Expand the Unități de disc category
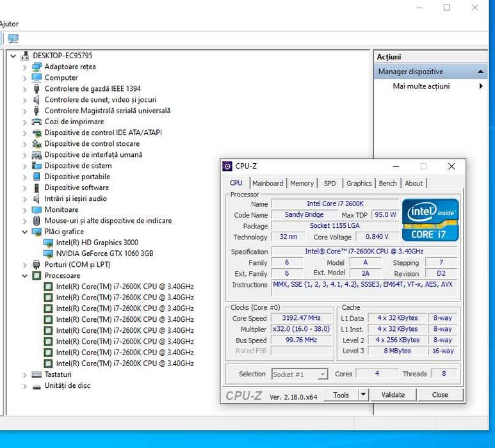The height and width of the screenshot is (448, 495). pyautogui.click(x=24, y=386)
